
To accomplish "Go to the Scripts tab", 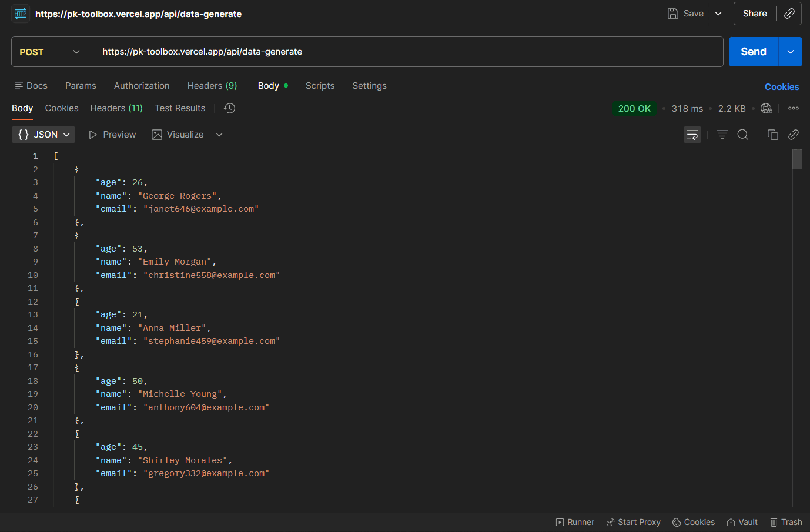I will point(320,86).
